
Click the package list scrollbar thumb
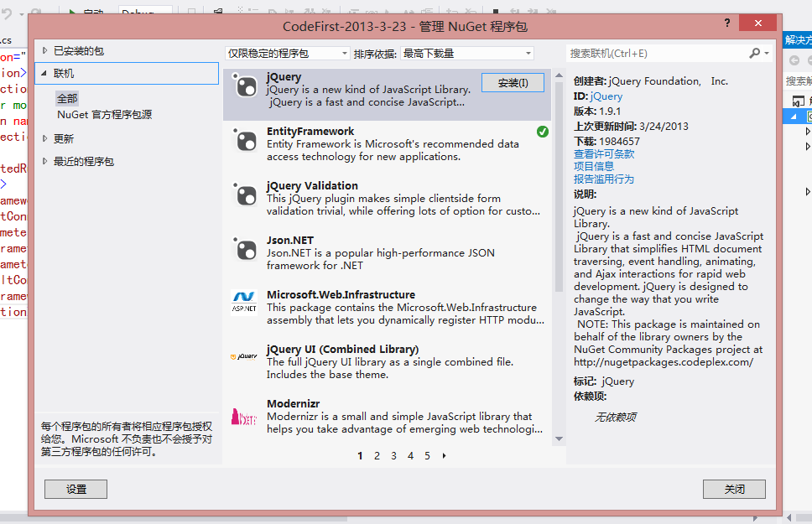pyautogui.click(x=559, y=186)
